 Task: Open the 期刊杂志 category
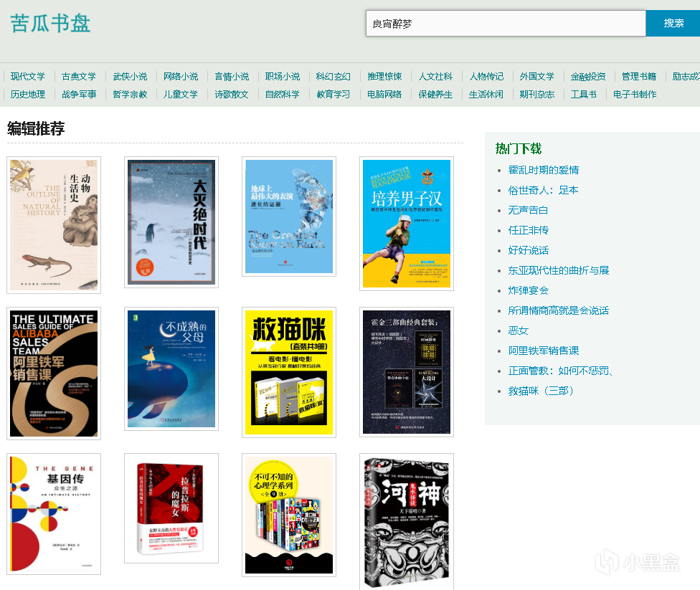[x=536, y=94]
